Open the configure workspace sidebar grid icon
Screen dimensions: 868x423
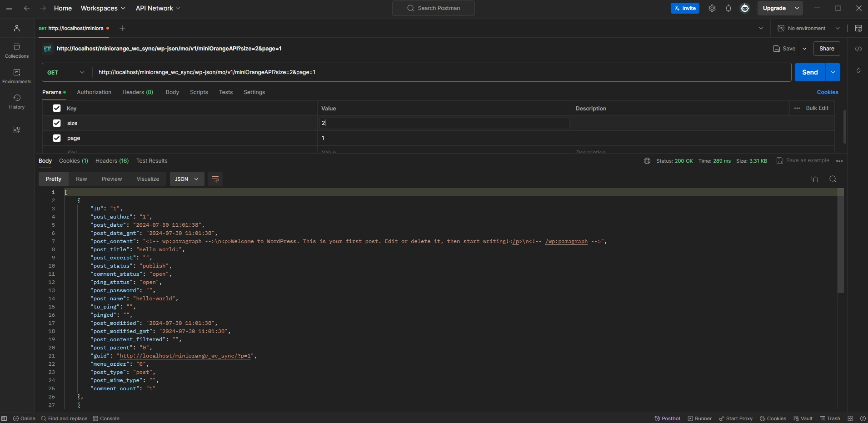click(17, 130)
